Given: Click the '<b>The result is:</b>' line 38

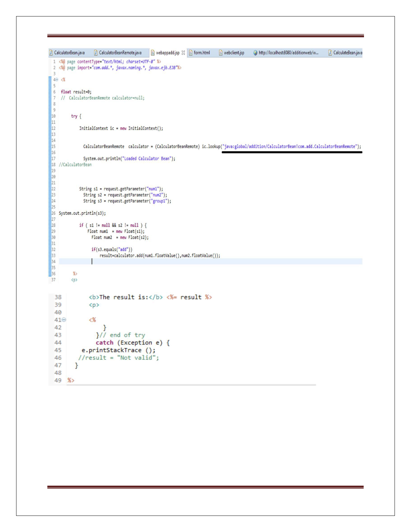Looking at the screenshot, I should tap(150, 297).
